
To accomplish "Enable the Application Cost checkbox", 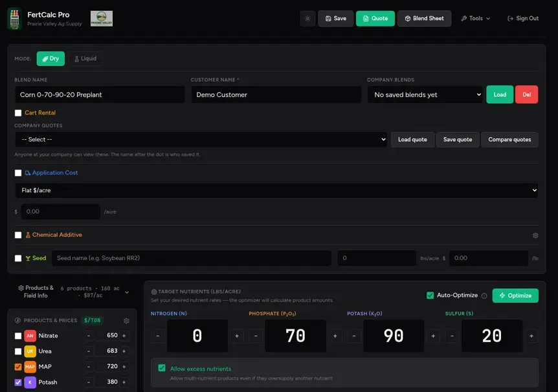I will click(x=18, y=173).
